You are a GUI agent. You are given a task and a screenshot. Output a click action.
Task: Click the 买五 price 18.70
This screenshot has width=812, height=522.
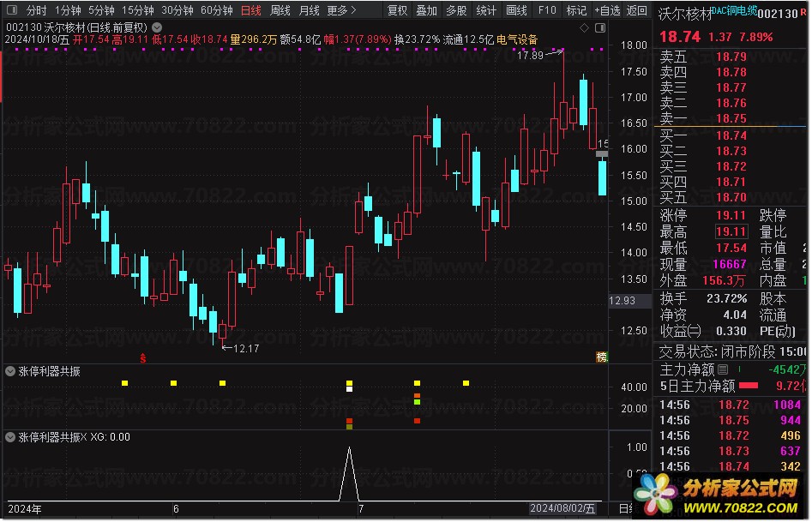(x=731, y=197)
